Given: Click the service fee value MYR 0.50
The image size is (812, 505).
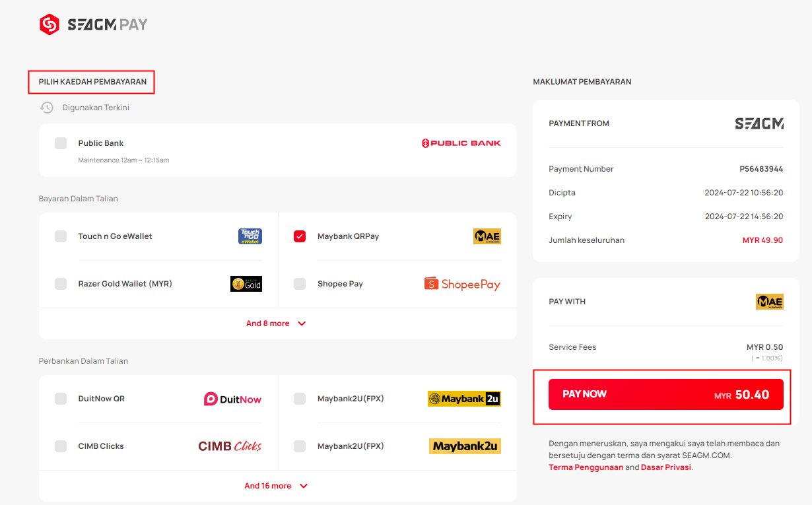Looking at the screenshot, I should click(765, 347).
